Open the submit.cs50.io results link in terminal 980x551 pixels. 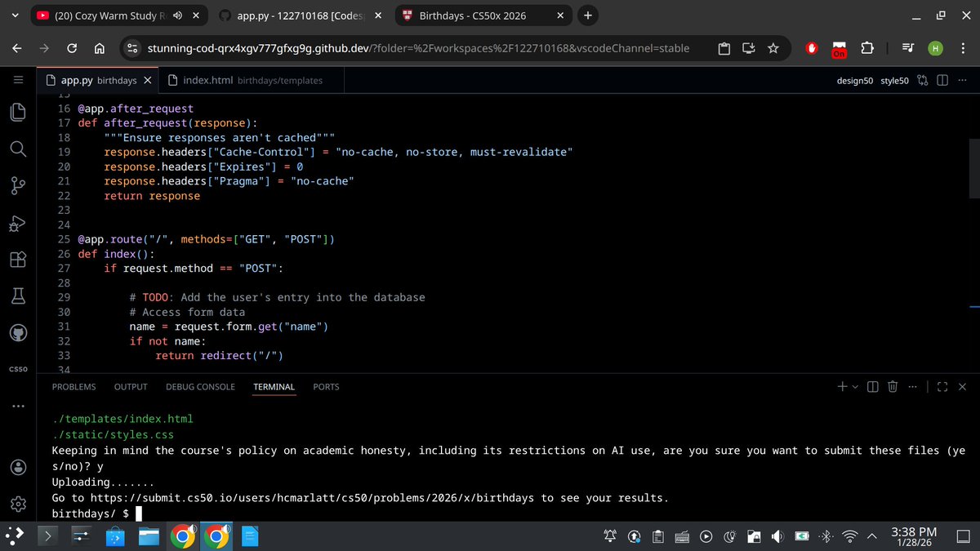coord(312,498)
